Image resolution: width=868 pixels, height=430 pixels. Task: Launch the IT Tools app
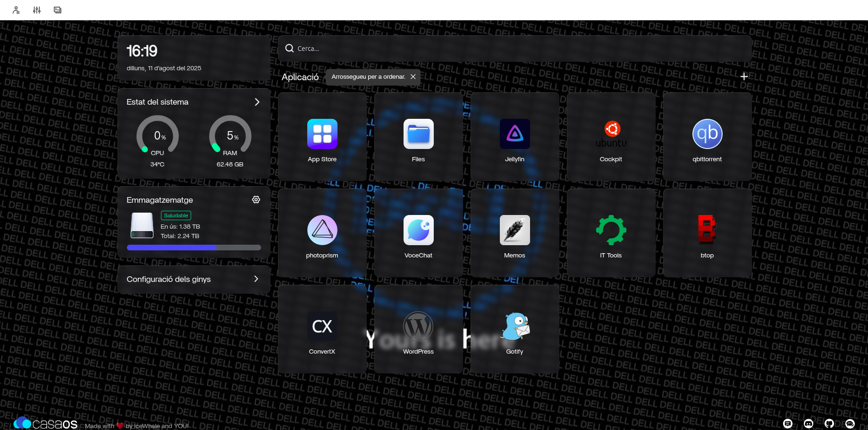click(x=611, y=231)
